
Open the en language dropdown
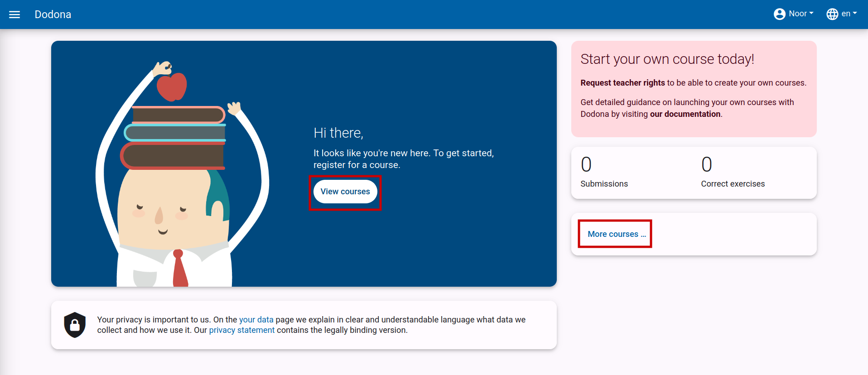point(842,14)
